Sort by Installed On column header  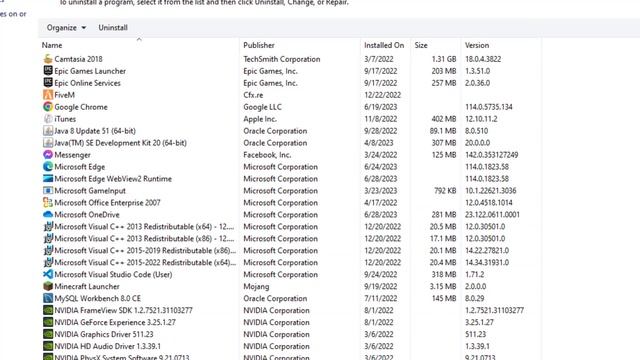tap(384, 45)
